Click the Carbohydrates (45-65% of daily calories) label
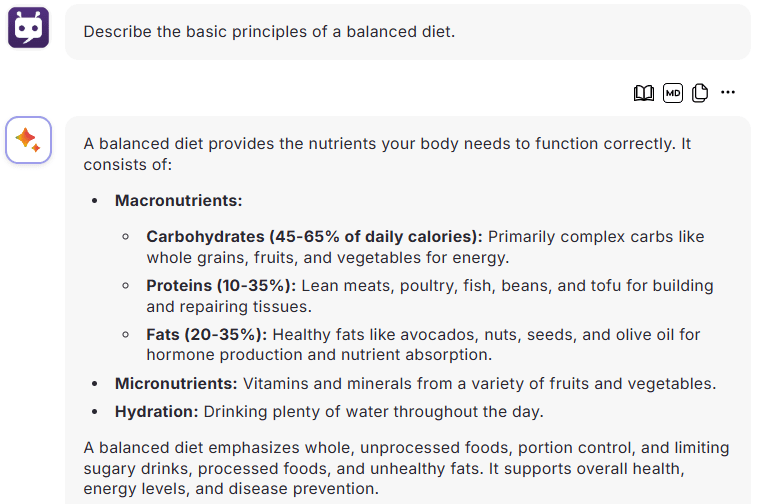The height and width of the screenshot is (504, 758). [314, 237]
